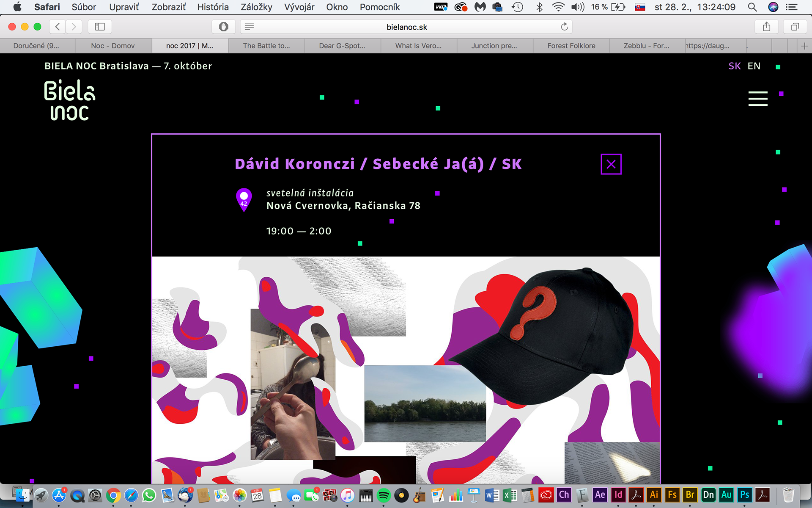The image size is (812, 508).
Task: Expand the Vývojár menu
Action: 299,7
